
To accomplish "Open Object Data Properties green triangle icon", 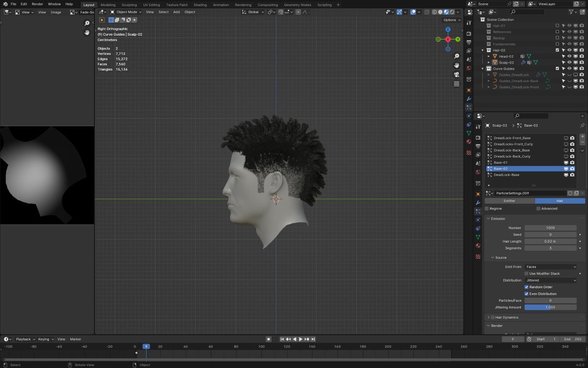I will click(478, 236).
